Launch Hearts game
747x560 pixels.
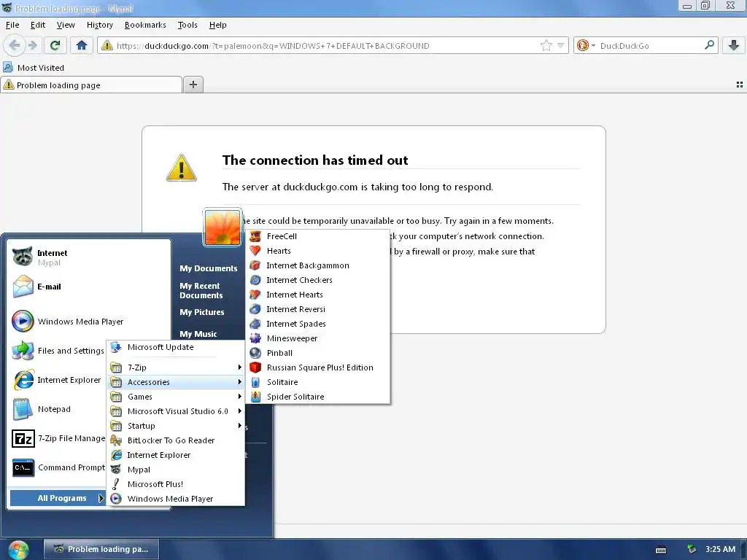[x=318, y=251]
